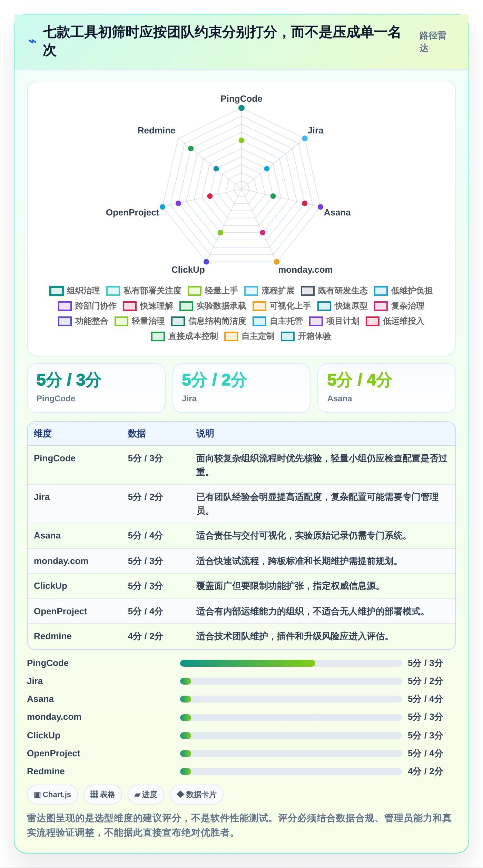Open the Jira 5分 / 2分 stat card
Screen dimensions: 483x868
(x=241, y=388)
